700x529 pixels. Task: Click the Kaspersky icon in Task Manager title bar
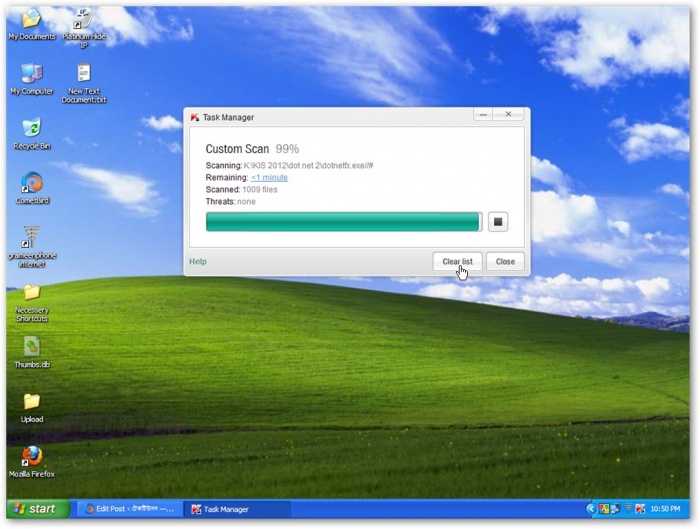(195, 117)
